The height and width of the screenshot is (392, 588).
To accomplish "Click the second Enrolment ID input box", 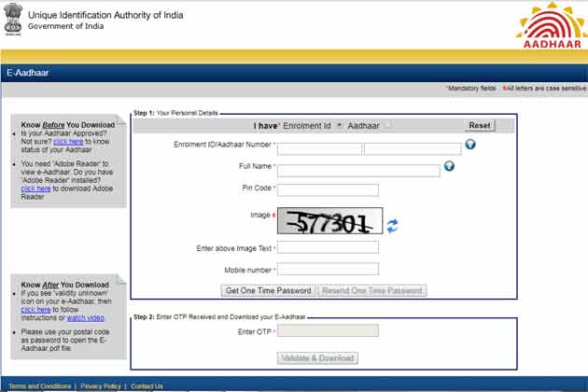I will pos(412,148).
